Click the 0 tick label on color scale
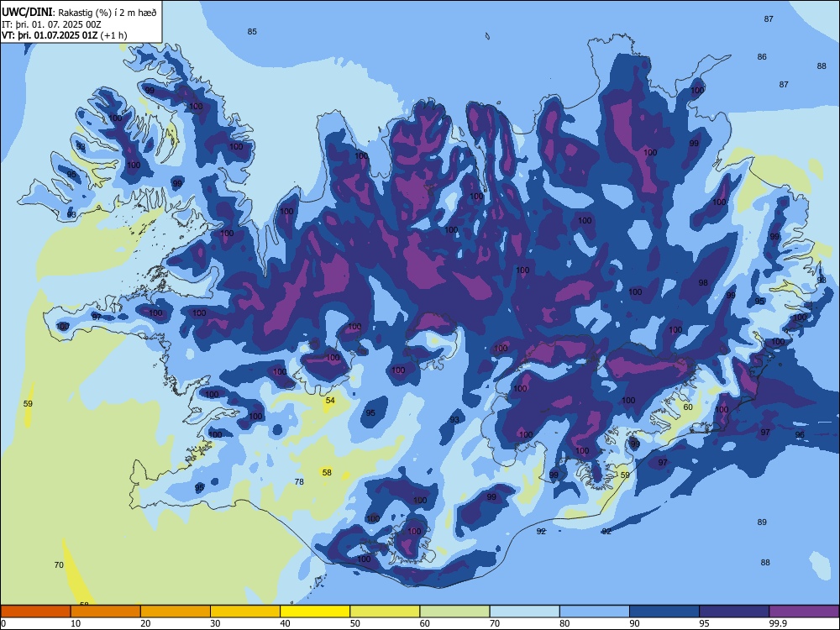 coord(3,623)
